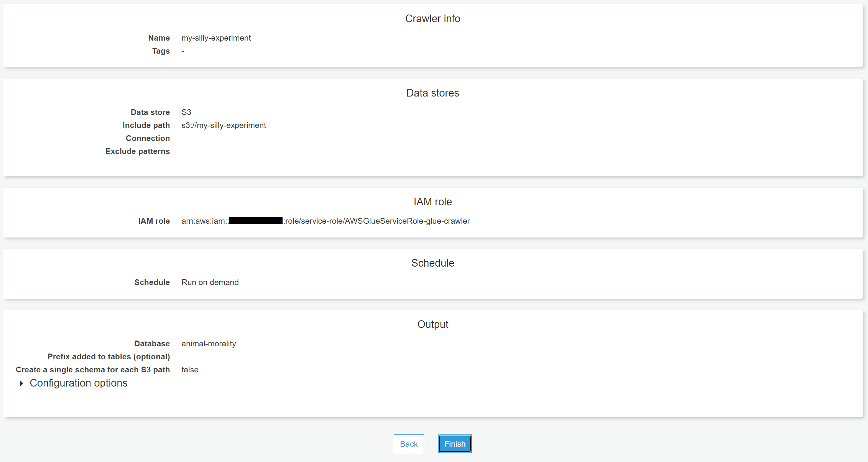Screen dimensions: 868x462
Task: Click the IAM role section heading
Action: [x=432, y=202]
